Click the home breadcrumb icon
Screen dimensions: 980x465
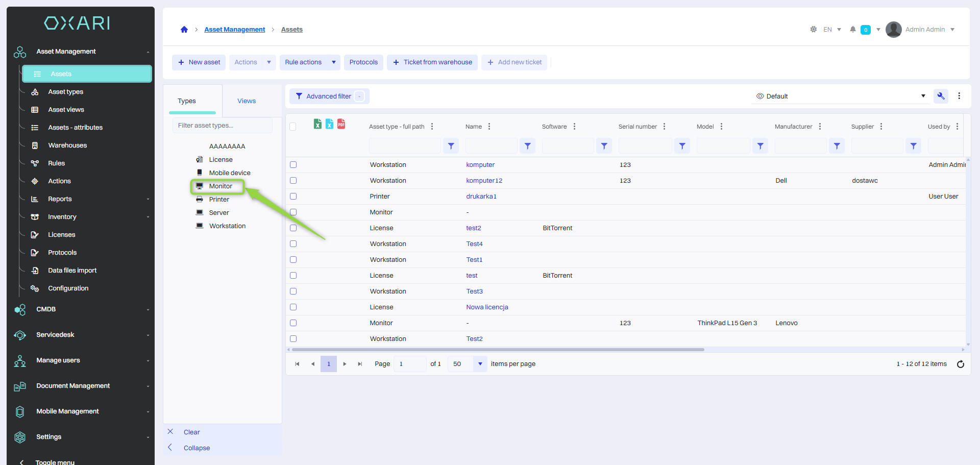tap(184, 30)
